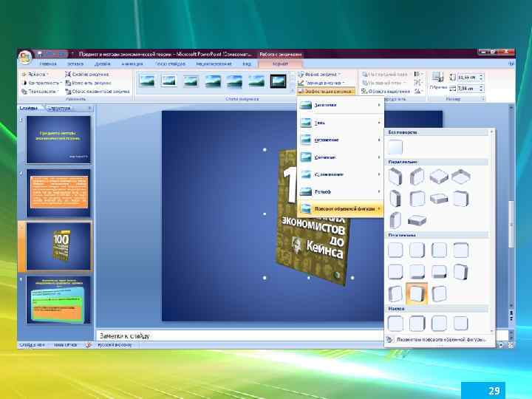
Task: Open the Главная ribbon tab
Action: [x=48, y=64]
